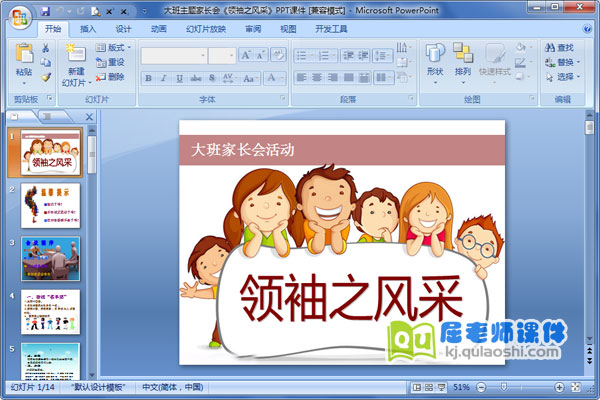Toggle Underline formatting
600x400 pixels.
pyautogui.click(x=180, y=78)
